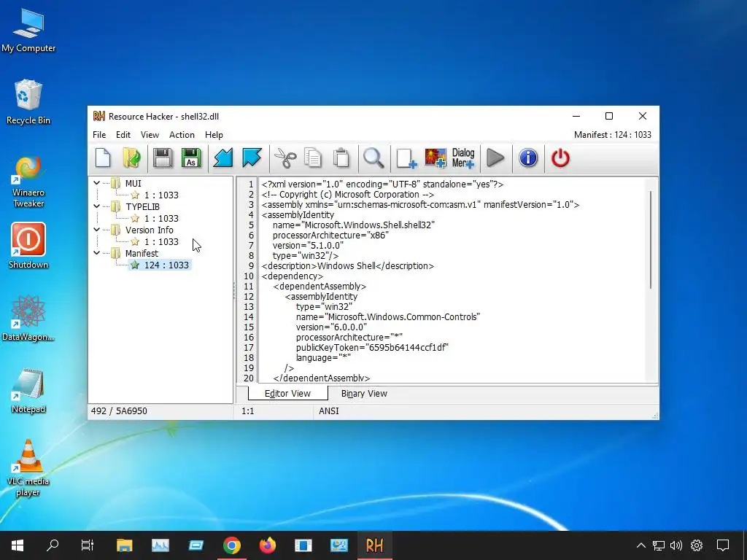
Task: Open the Action menu
Action: tap(182, 135)
